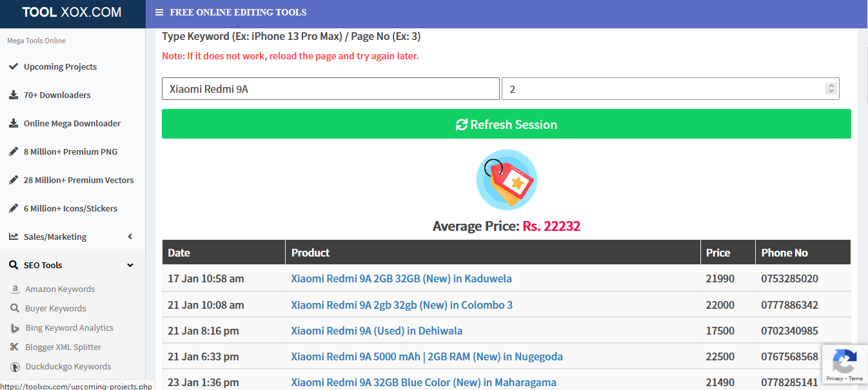The width and height of the screenshot is (868, 390).
Task: Open Upcoming Projects menu item
Action: click(60, 66)
